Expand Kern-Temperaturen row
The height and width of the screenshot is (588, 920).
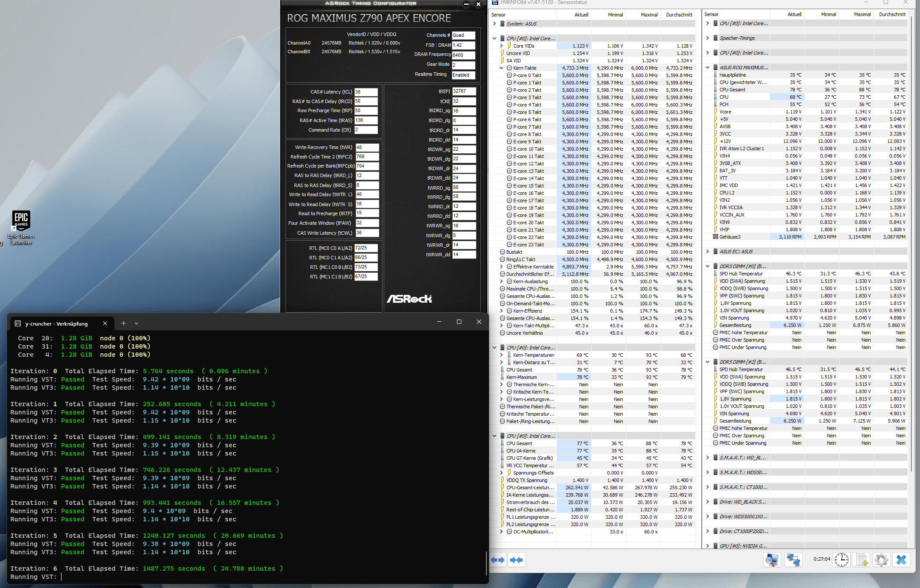[502, 355]
